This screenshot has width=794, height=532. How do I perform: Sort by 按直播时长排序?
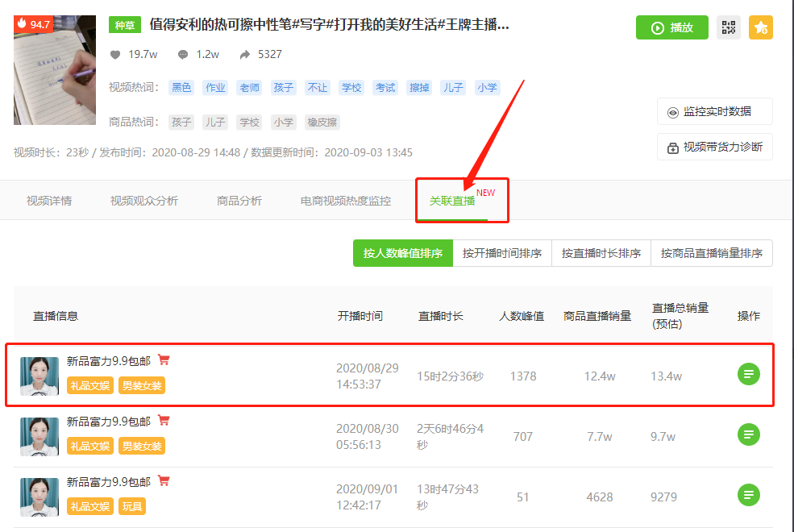(601, 253)
